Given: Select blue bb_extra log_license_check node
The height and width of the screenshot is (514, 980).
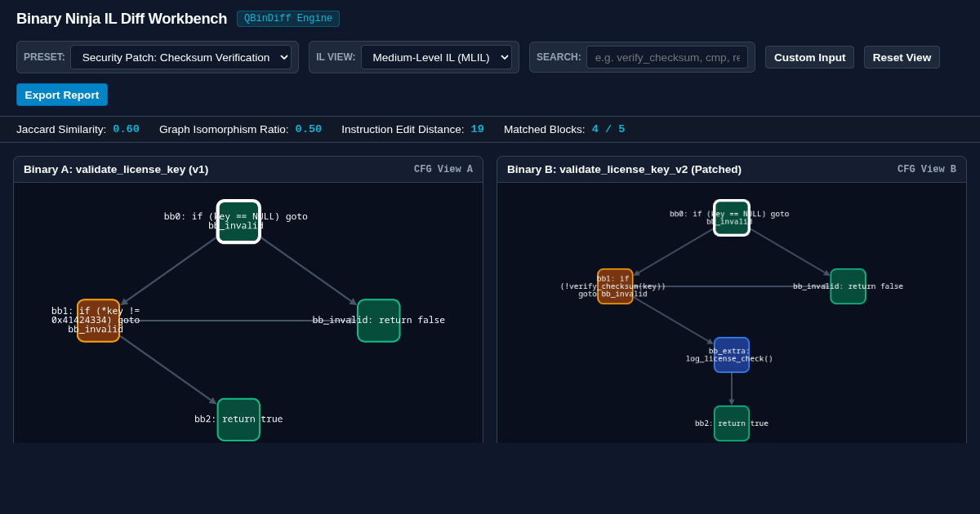Looking at the screenshot, I should click(x=732, y=355).
